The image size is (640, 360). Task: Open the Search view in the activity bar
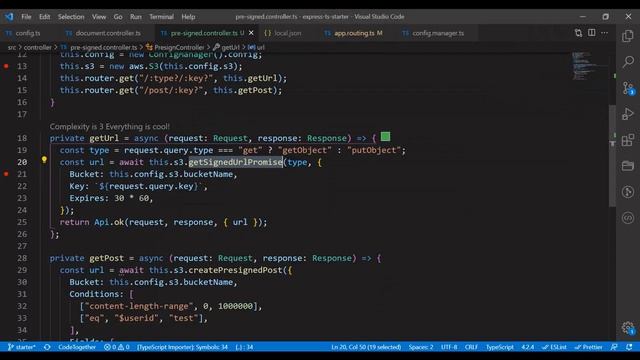pyautogui.click(x=628, y=62)
